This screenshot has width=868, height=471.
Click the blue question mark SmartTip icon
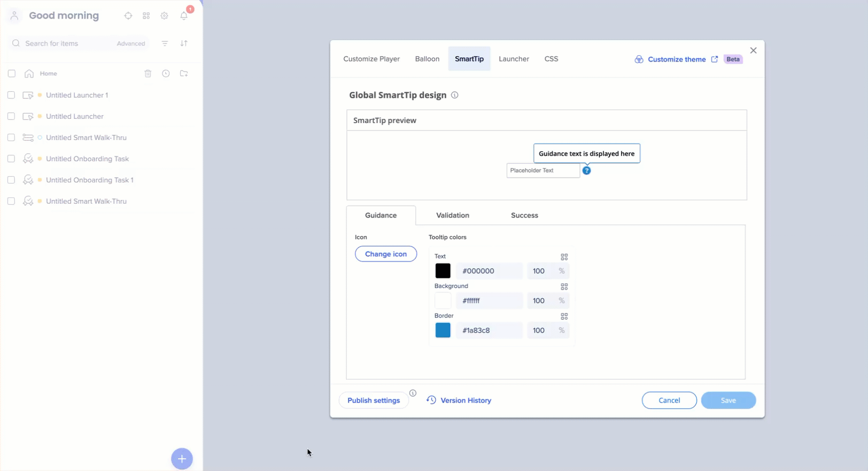pyautogui.click(x=587, y=171)
